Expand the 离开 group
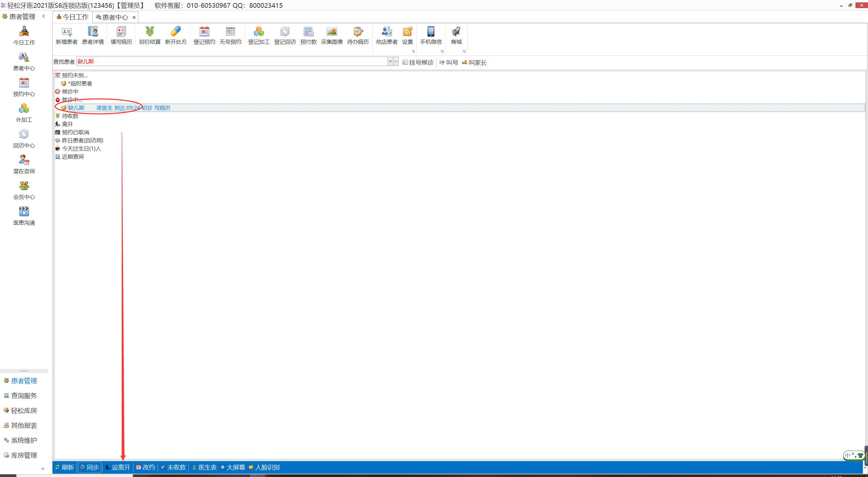 (x=64, y=124)
